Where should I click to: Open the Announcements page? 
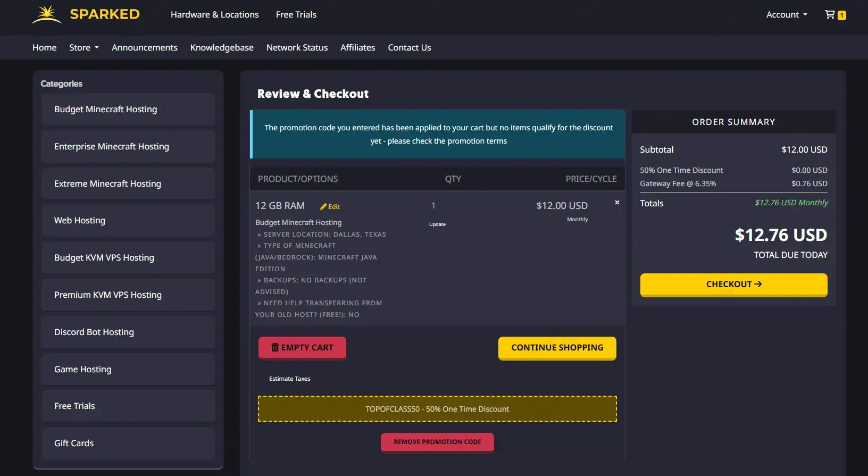coord(145,47)
